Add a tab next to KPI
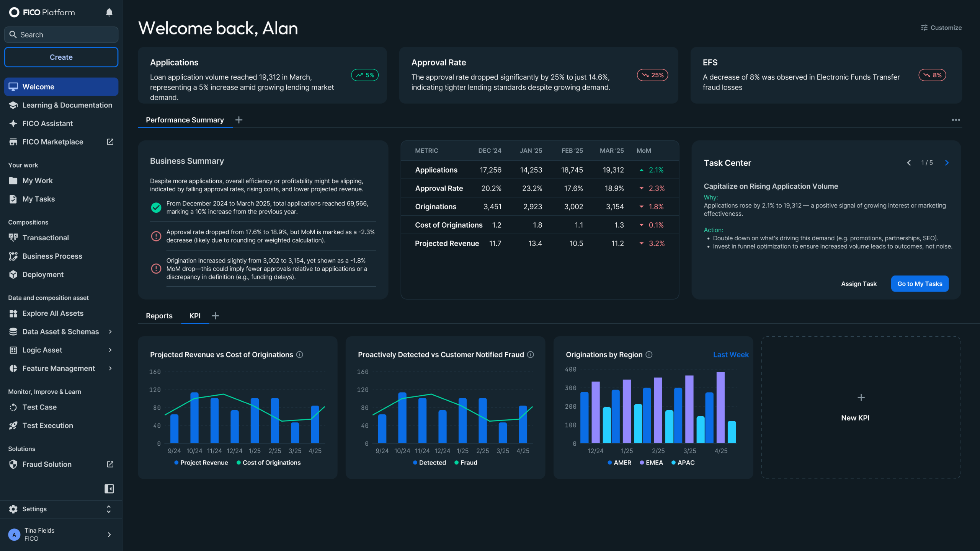 coord(216,316)
